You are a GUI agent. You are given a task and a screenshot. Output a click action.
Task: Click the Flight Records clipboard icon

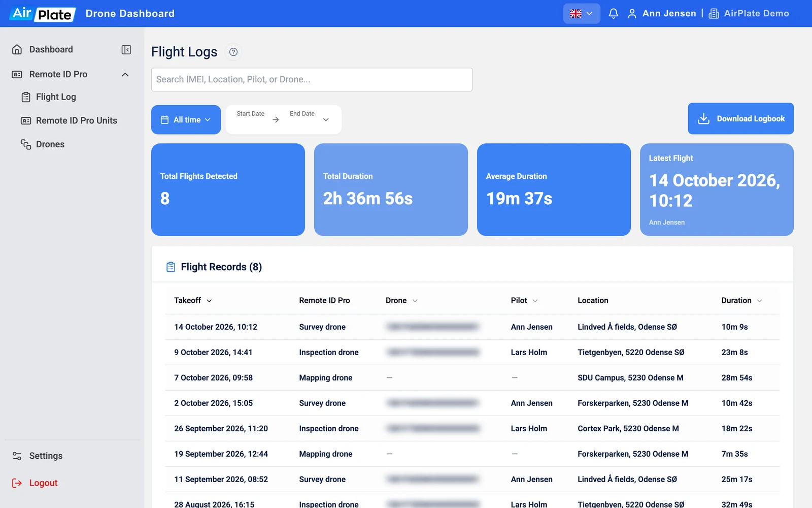(x=171, y=267)
